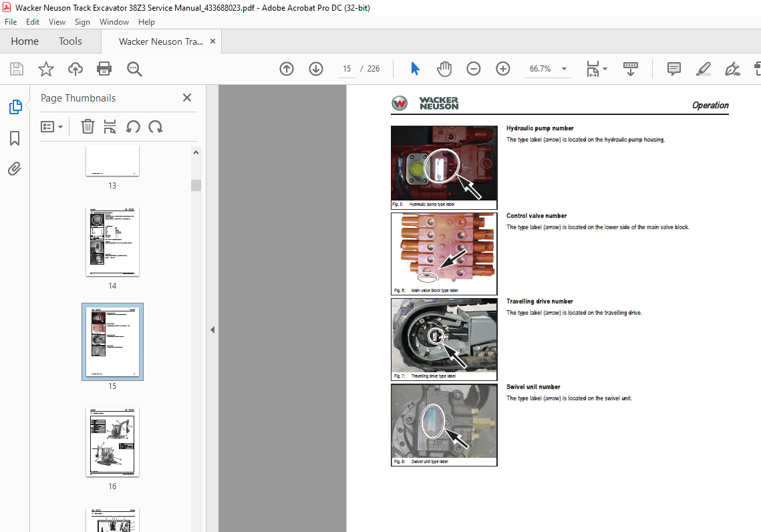Open the Bookmarks sidebar panel
Screen dimensions: 761x532
pos(15,138)
